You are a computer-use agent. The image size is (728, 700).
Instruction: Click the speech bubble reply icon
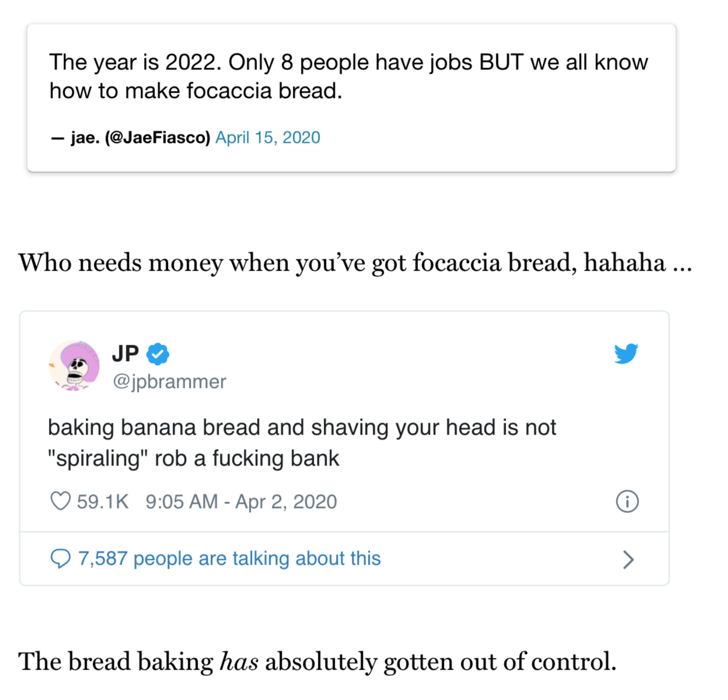60,559
